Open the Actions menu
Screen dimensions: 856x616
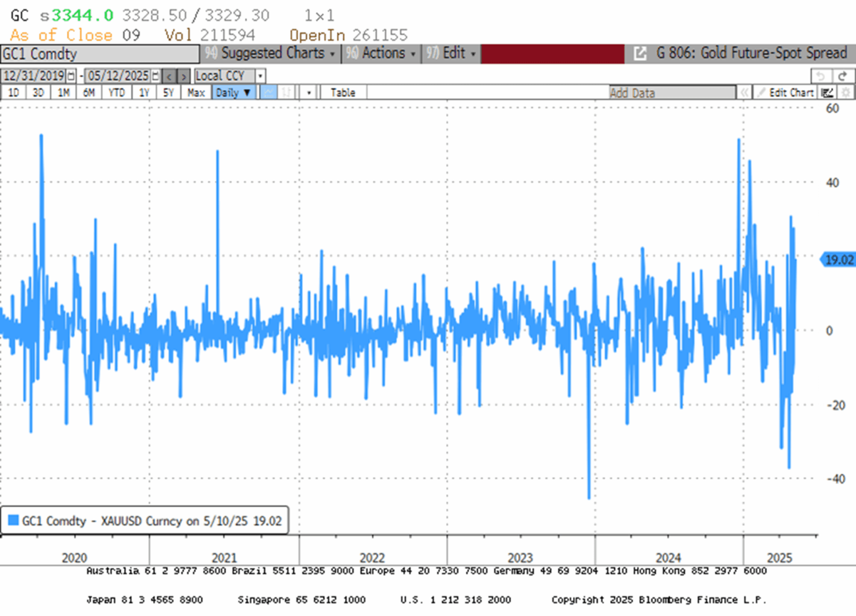[x=382, y=53]
